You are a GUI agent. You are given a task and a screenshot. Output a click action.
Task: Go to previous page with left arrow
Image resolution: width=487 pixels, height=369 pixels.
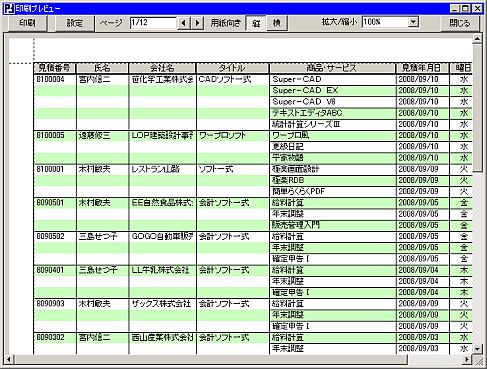coord(183,23)
